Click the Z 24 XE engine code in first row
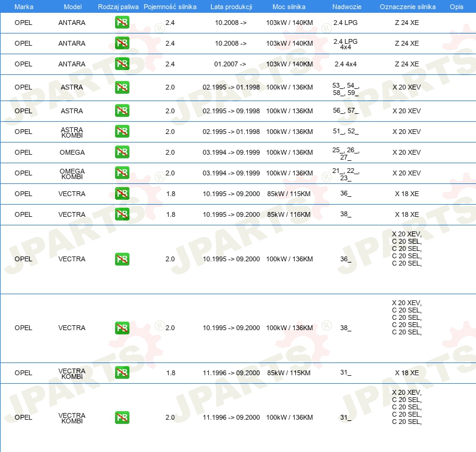Screen dimensions: 476x452 [x=407, y=23]
